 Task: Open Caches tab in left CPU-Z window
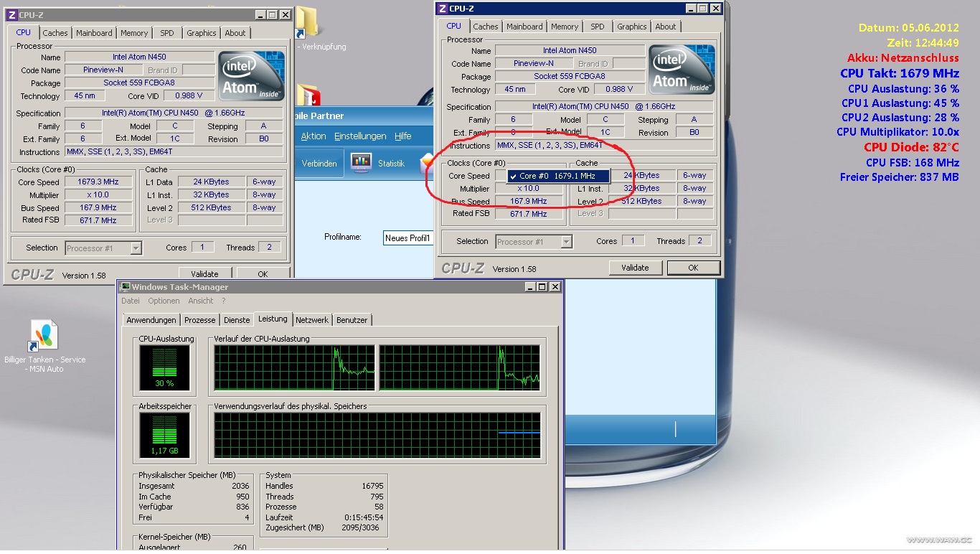pyautogui.click(x=55, y=33)
